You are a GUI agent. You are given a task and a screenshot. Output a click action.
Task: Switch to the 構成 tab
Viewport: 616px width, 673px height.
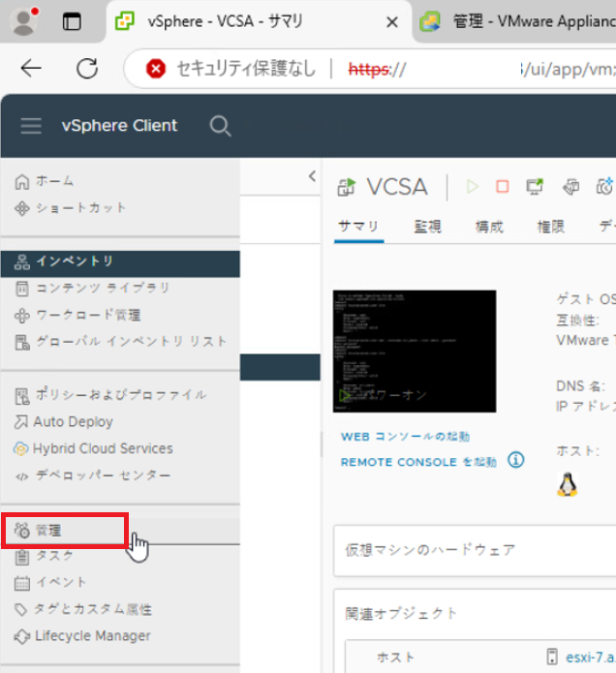click(489, 227)
